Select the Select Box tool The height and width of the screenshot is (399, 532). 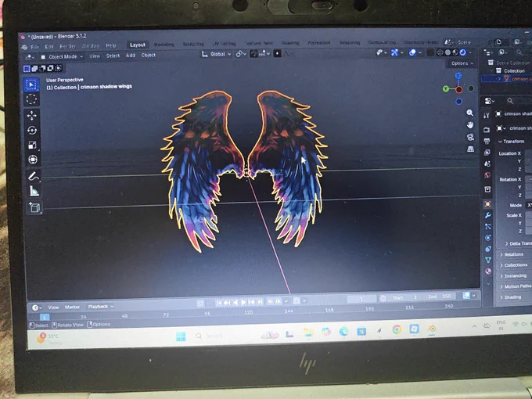click(x=31, y=84)
